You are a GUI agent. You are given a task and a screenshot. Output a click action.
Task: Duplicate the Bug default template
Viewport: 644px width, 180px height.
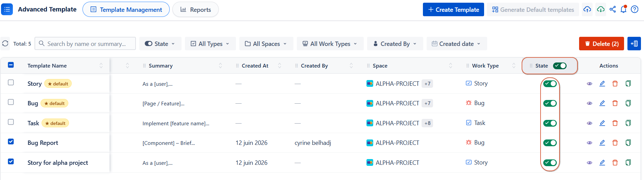click(x=628, y=103)
